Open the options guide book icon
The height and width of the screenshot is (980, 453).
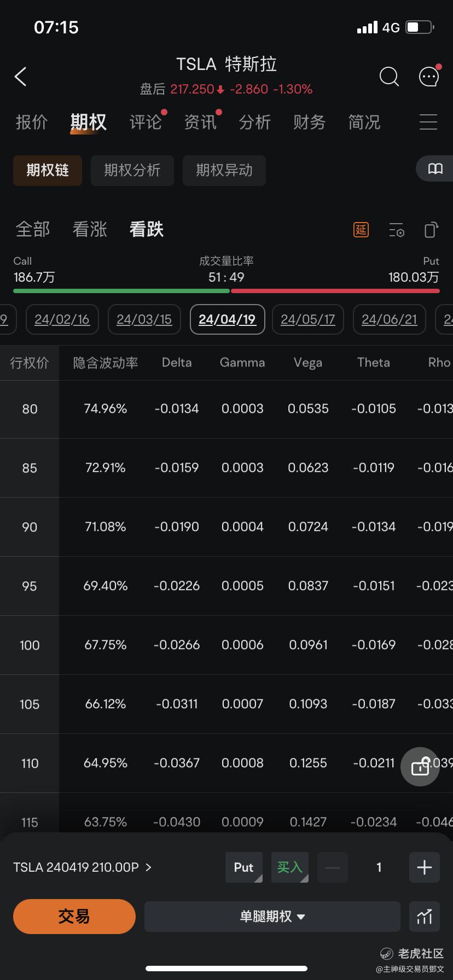(435, 168)
